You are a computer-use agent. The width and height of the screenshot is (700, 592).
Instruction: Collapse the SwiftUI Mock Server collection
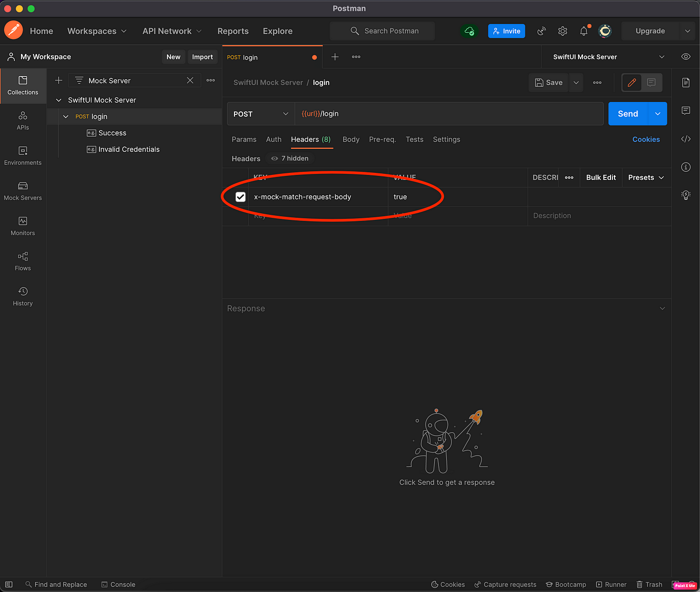58,100
